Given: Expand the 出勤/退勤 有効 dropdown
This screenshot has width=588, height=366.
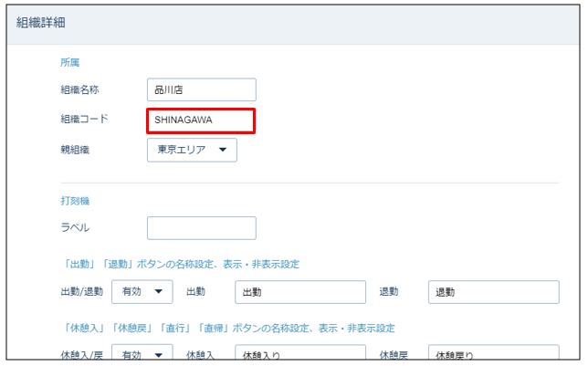Looking at the screenshot, I should (x=142, y=292).
